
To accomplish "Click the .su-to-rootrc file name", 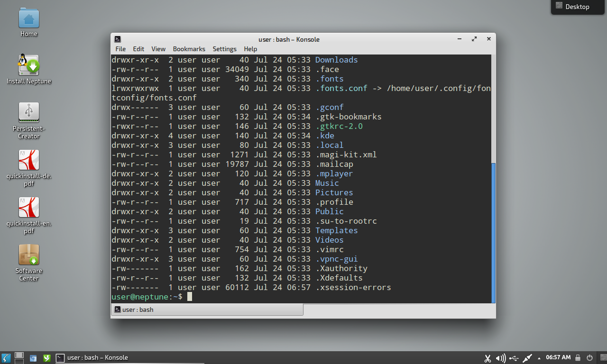I will (x=346, y=221).
